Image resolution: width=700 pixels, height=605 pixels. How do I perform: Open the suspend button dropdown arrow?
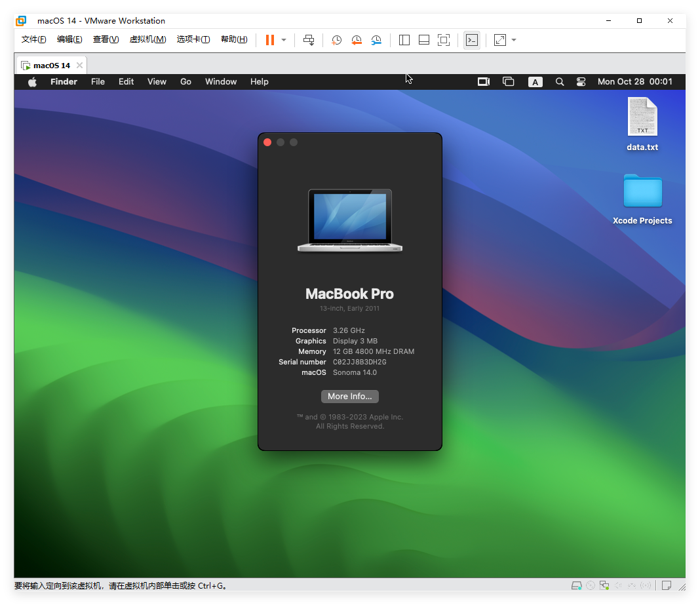coord(283,40)
